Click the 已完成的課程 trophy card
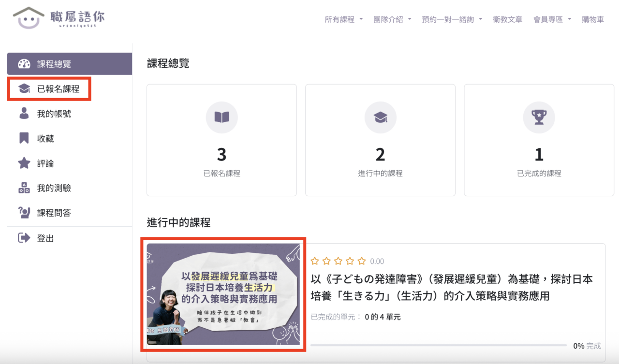This screenshot has height=364, width=619. pyautogui.click(x=539, y=140)
